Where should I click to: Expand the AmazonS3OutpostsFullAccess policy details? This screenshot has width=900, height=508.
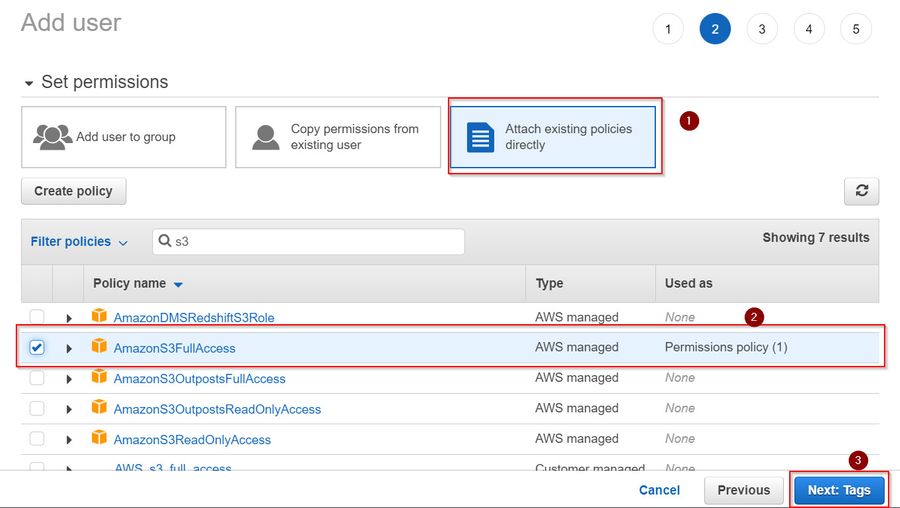69,379
